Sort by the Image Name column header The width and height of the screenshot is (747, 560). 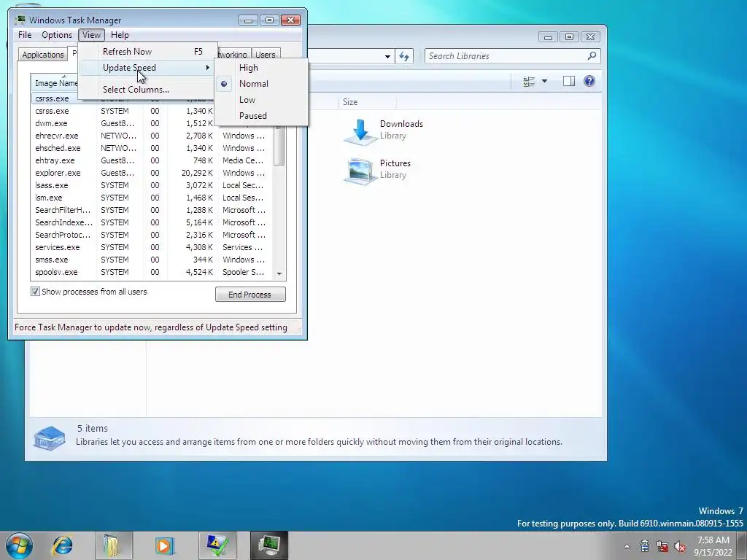55,83
